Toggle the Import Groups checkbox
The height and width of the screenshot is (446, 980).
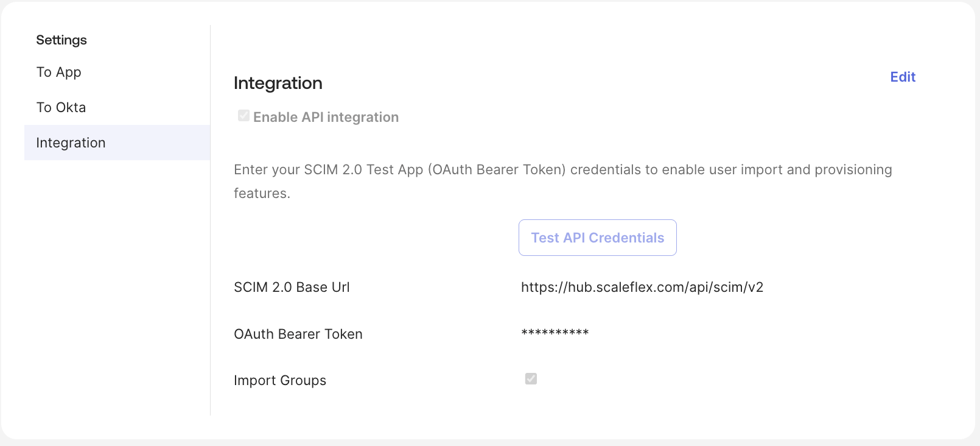(x=531, y=379)
